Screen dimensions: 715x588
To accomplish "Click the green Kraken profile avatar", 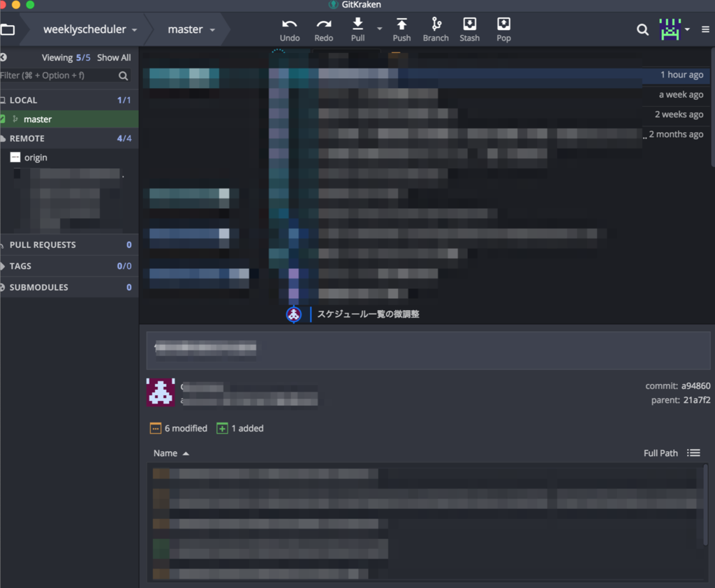I will (x=670, y=29).
